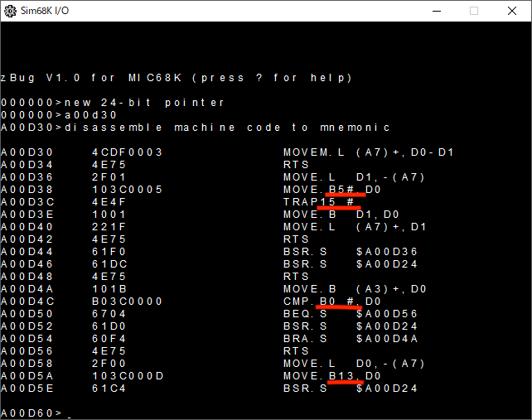Click 'TRAP15 #' mnemonic
Screen dimensions: 532x420
coord(318,202)
